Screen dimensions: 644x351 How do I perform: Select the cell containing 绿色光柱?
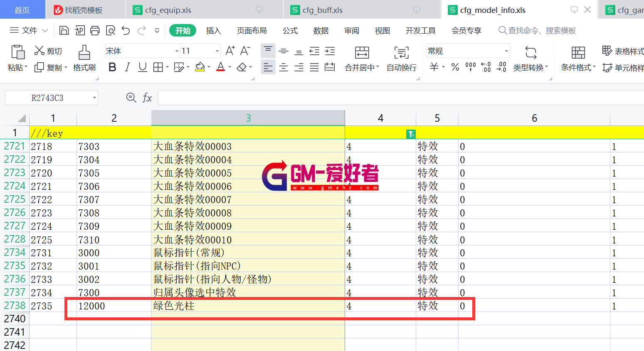tap(248, 306)
